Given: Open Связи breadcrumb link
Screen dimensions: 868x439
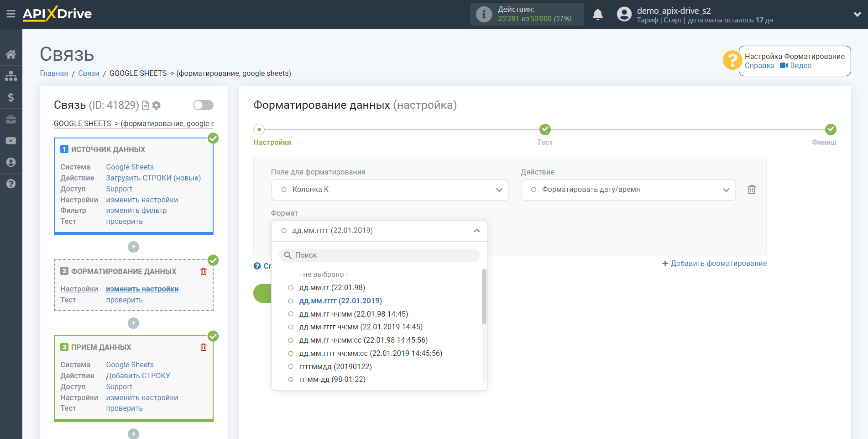Looking at the screenshot, I should [x=89, y=73].
